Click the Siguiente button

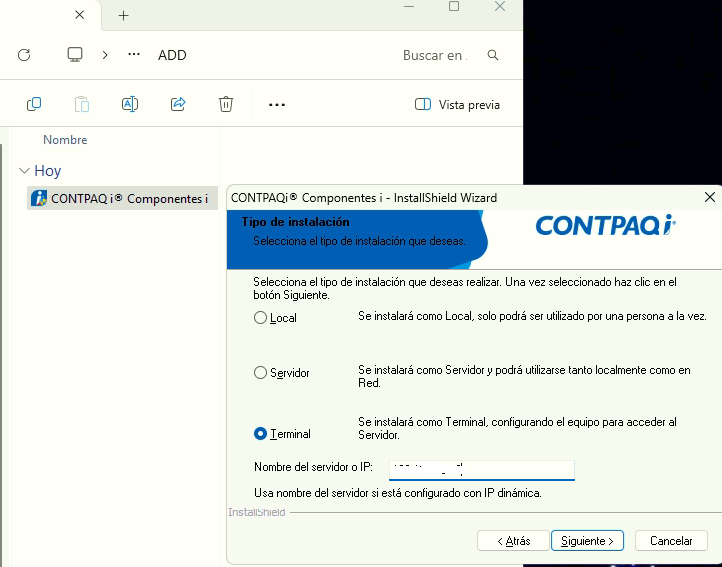pyautogui.click(x=587, y=541)
